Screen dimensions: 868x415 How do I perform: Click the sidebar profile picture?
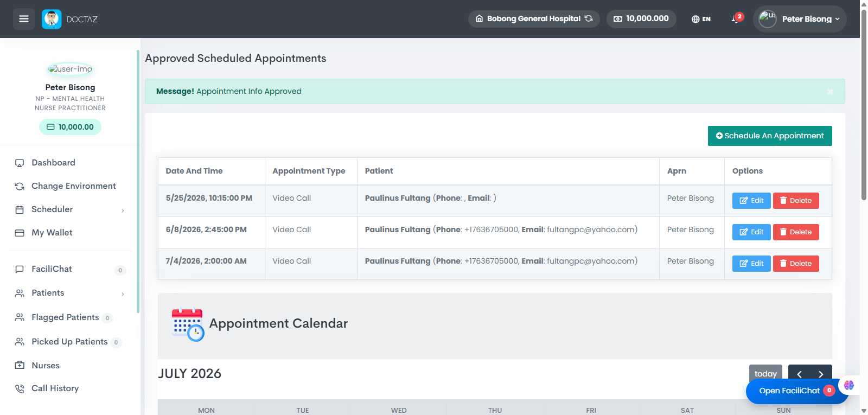71,69
